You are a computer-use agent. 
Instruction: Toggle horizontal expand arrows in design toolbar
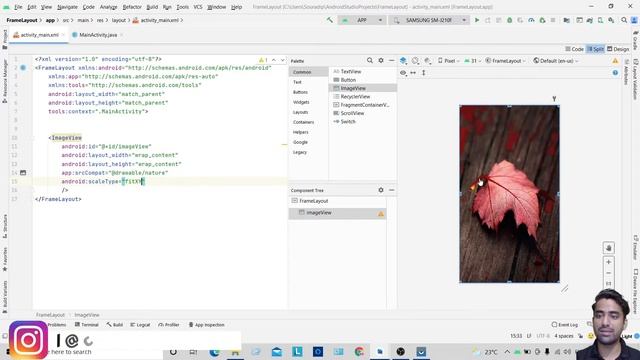[413, 73]
